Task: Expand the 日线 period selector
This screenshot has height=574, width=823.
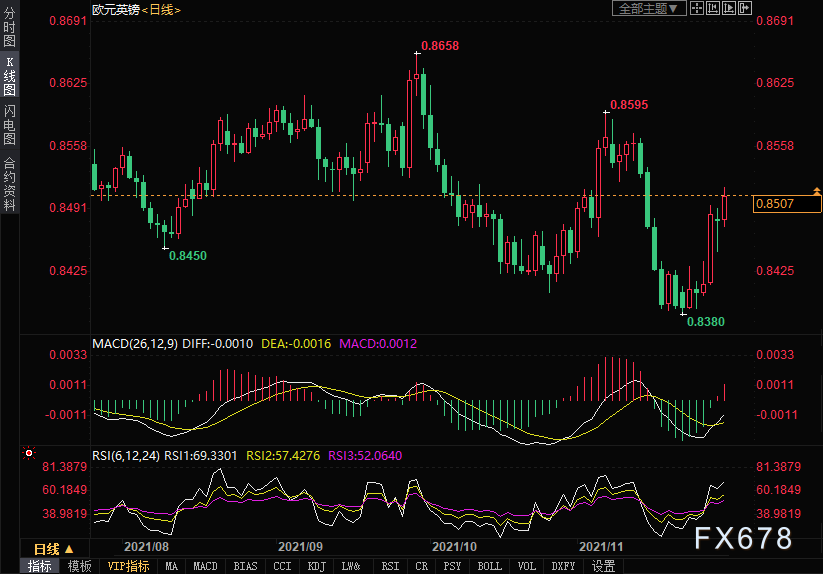Action: click(x=53, y=549)
